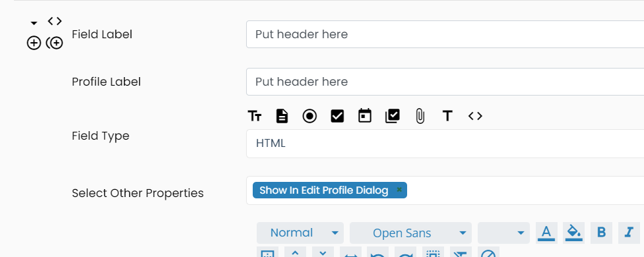Toggle bold formatting in the editor toolbar
The image size is (644, 257).
point(601,233)
